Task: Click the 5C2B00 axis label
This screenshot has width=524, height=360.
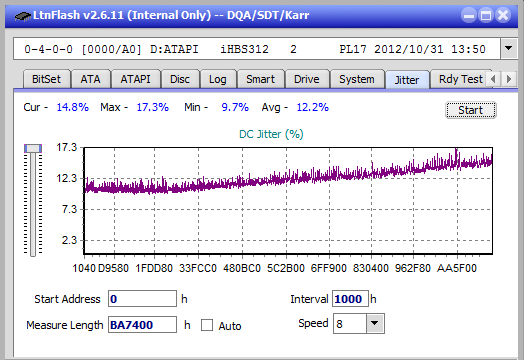Action: (286, 268)
